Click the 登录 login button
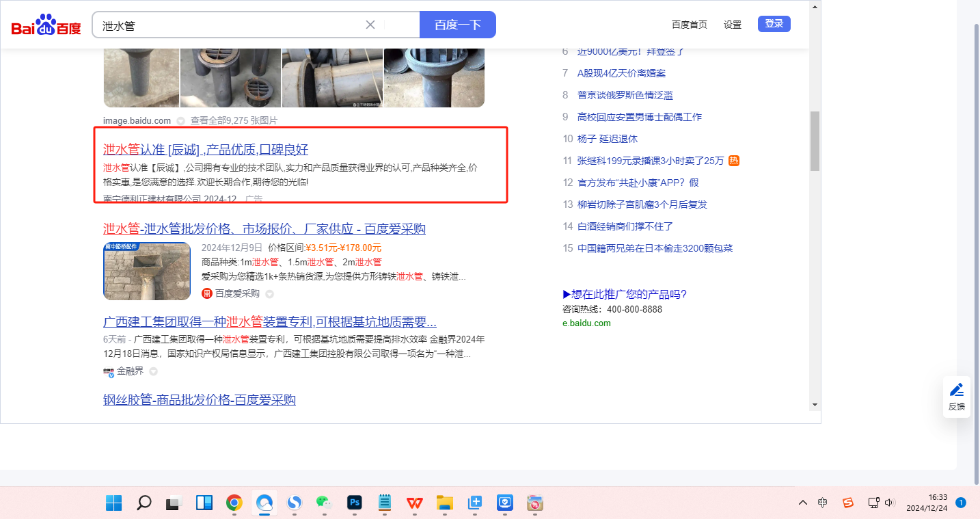Screen dimensions: 980x519 point(774,24)
